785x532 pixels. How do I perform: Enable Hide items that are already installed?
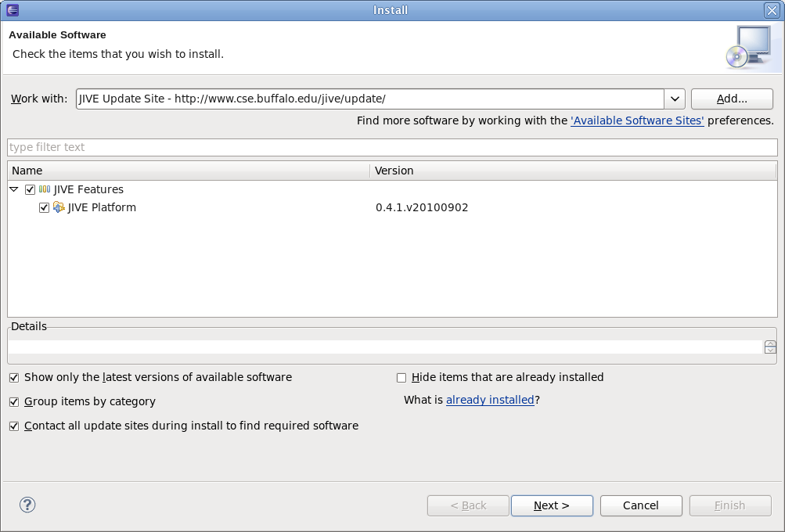(402, 377)
